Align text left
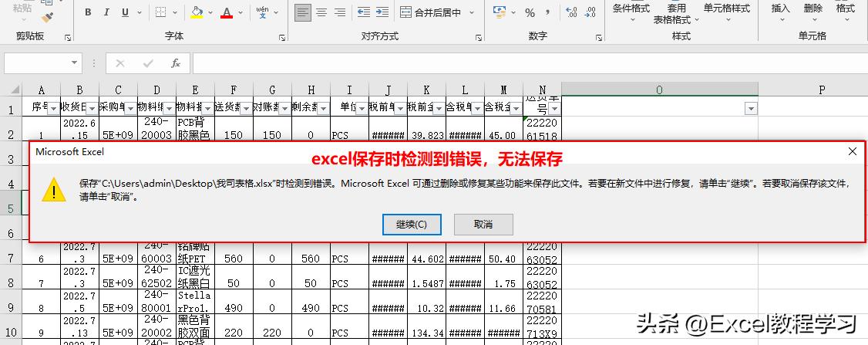The width and height of the screenshot is (868, 345). (303, 12)
